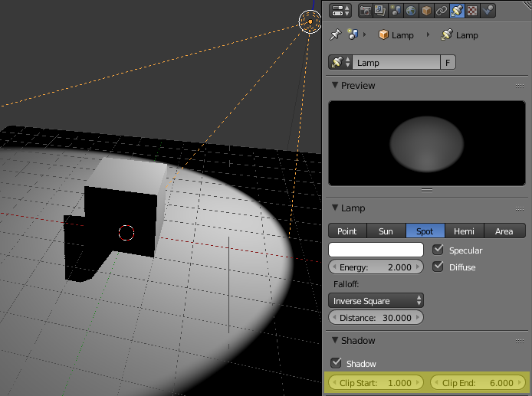The image size is (532, 396).
Task: Increase Clip Start with its right arrow
Action: point(418,382)
